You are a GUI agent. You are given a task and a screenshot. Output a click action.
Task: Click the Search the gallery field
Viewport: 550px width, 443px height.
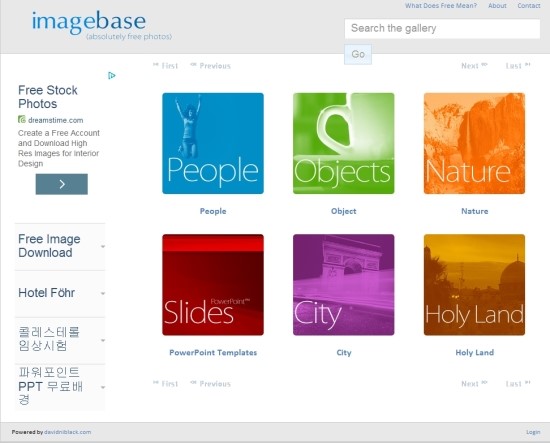pos(442,28)
